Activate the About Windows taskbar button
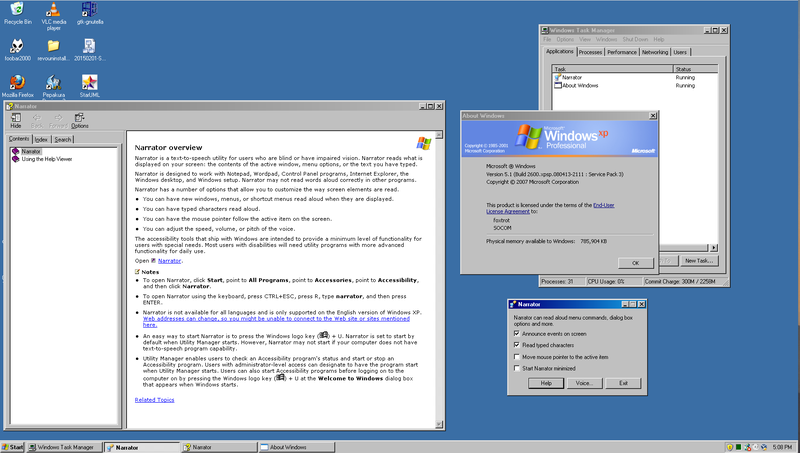This screenshot has width=800, height=453. [296, 447]
